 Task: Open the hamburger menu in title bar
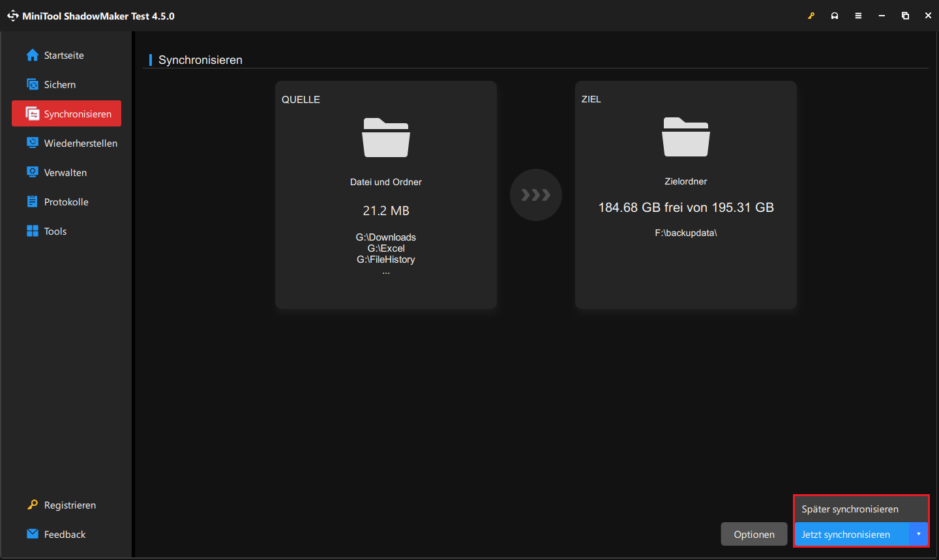coord(858,16)
